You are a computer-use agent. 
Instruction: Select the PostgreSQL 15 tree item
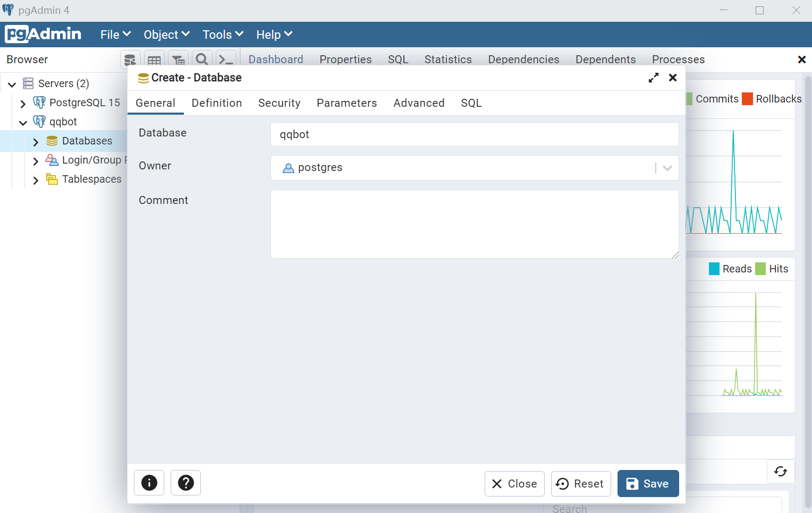tap(84, 102)
